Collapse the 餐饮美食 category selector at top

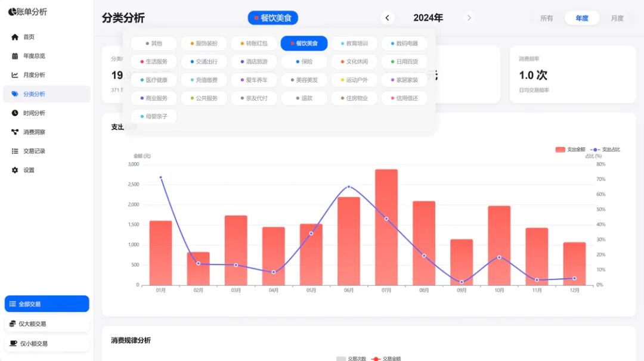tap(273, 18)
